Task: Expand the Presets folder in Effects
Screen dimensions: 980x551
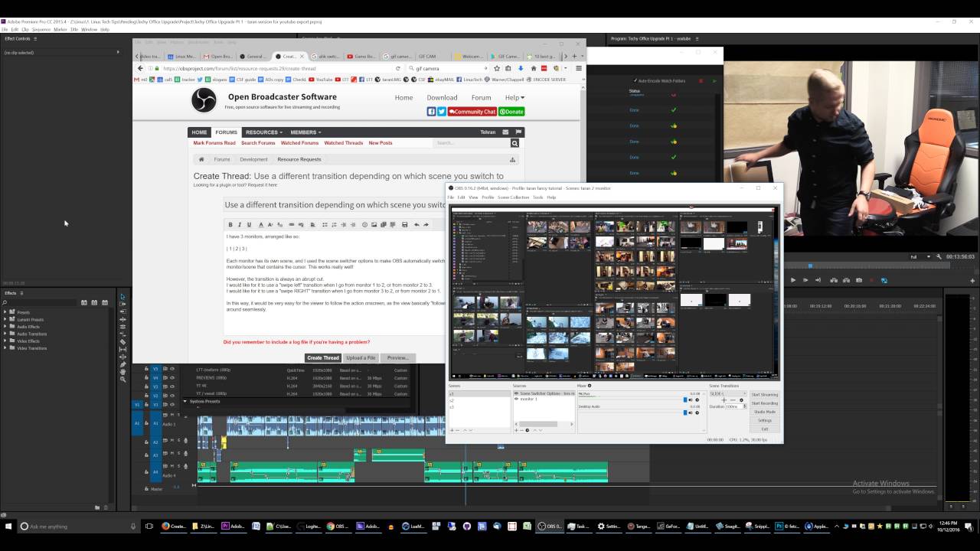Action: 5,312
